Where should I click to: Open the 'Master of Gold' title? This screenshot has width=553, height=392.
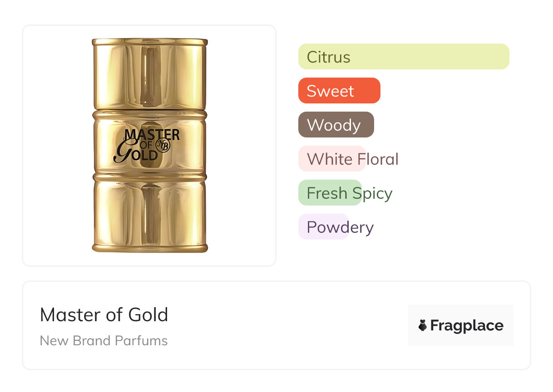(x=104, y=314)
